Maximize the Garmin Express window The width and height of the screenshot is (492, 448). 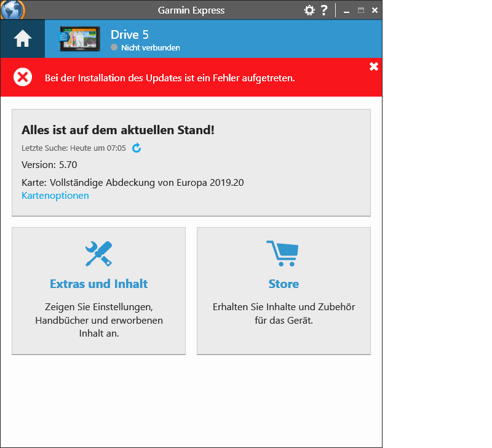pos(361,10)
